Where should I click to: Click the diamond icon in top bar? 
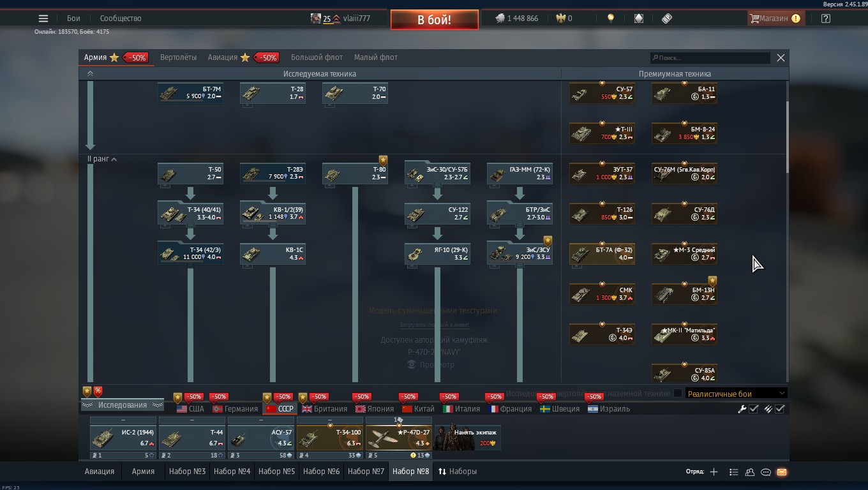coord(639,19)
